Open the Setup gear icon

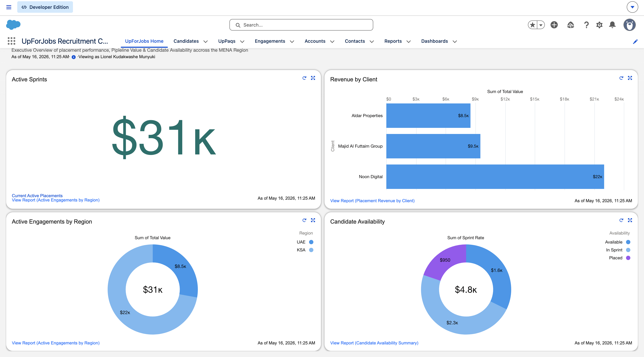pyautogui.click(x=599, y=25)
